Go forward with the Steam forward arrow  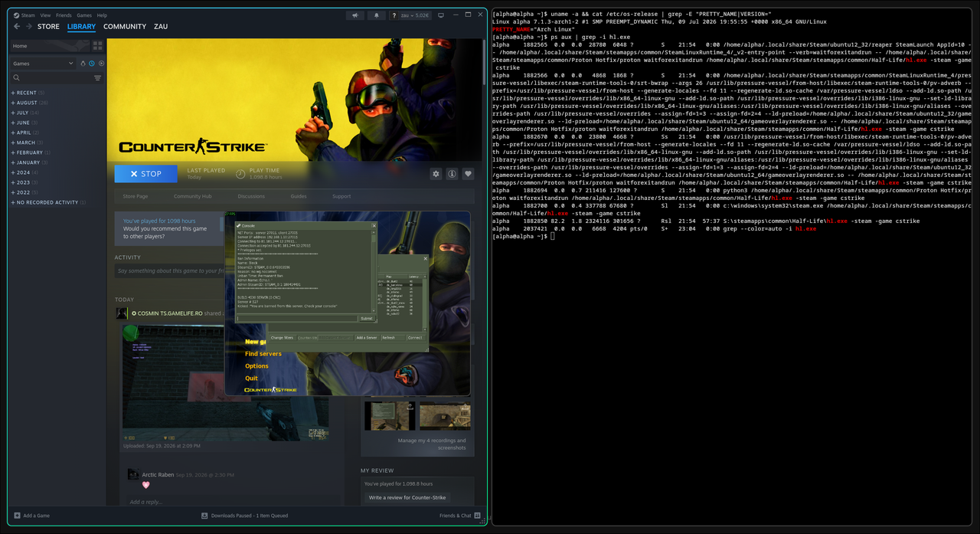pyautogui.click(x=29, y=26)
